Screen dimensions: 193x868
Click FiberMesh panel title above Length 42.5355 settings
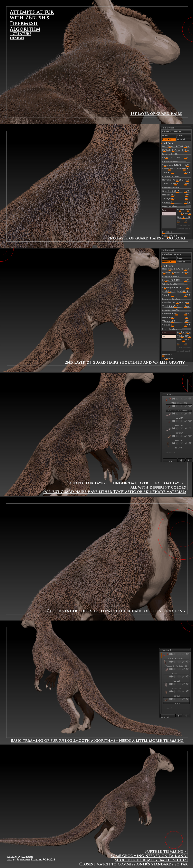point(169,250)
